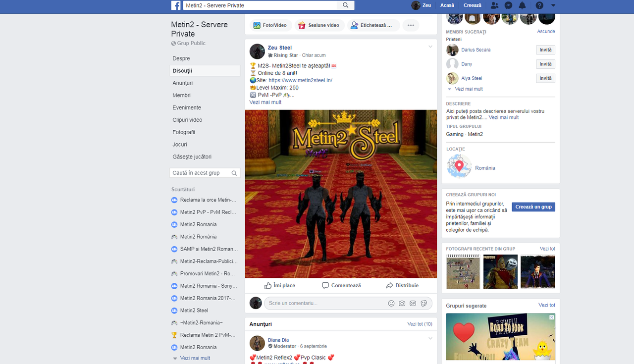
Task: Open more post options ellipsis
Action: tap(411, 25)
